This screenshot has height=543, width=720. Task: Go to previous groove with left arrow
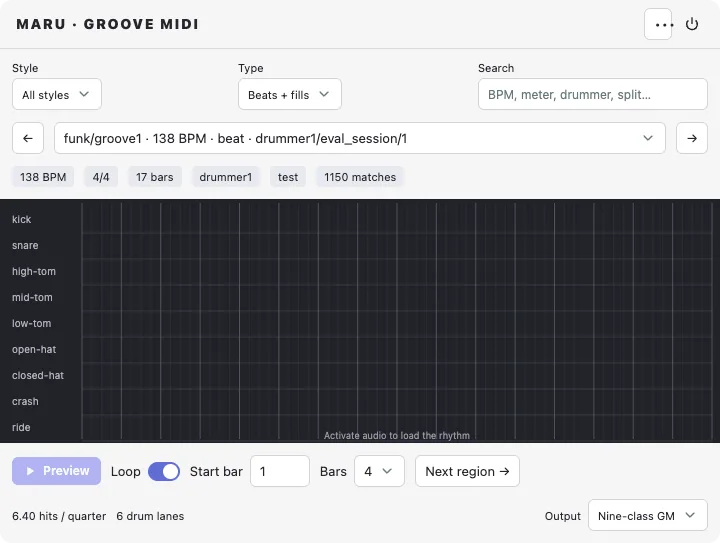coord(28,138)
